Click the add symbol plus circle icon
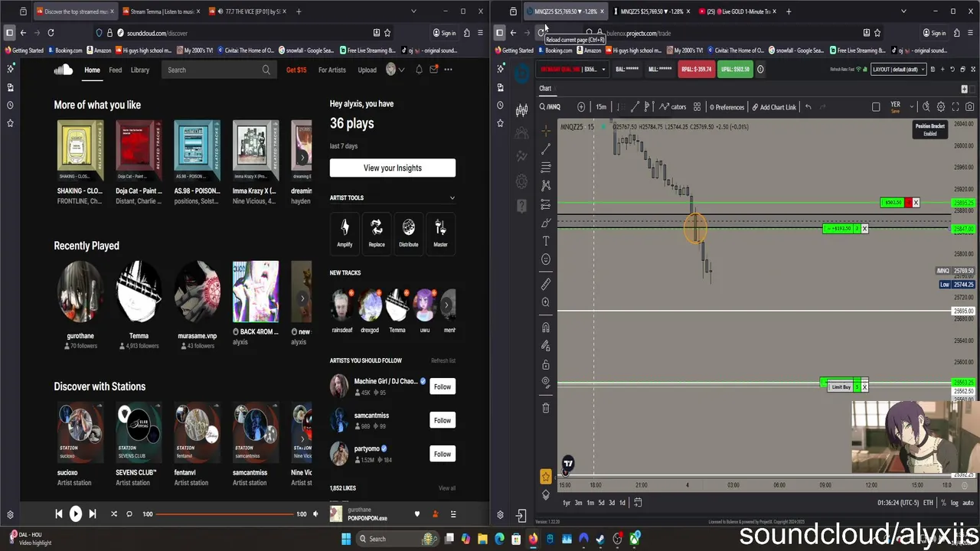The height and width of the screenshot is (551, 980). point(581,107)
